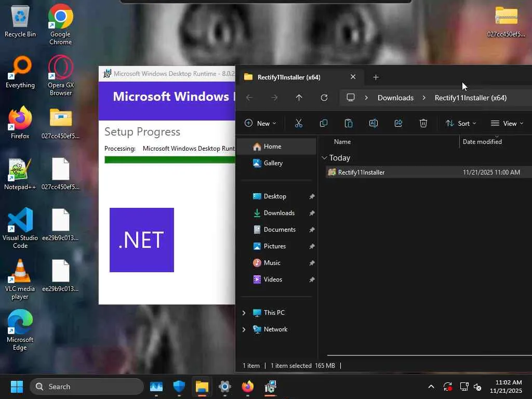Go back with the Explorer back arrow
Image resolution: width=532 pixels, height=399 pixels.
[x=249, y=98]
